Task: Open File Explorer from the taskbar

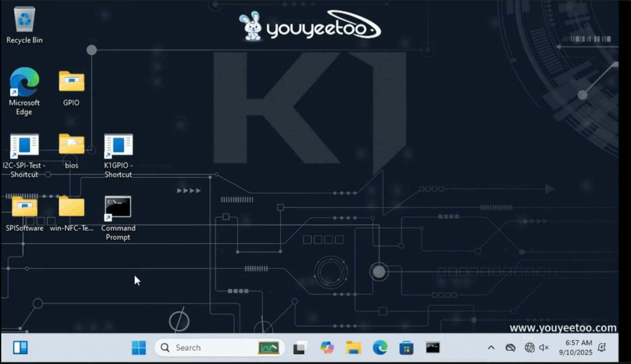Action: coord(353,347)
